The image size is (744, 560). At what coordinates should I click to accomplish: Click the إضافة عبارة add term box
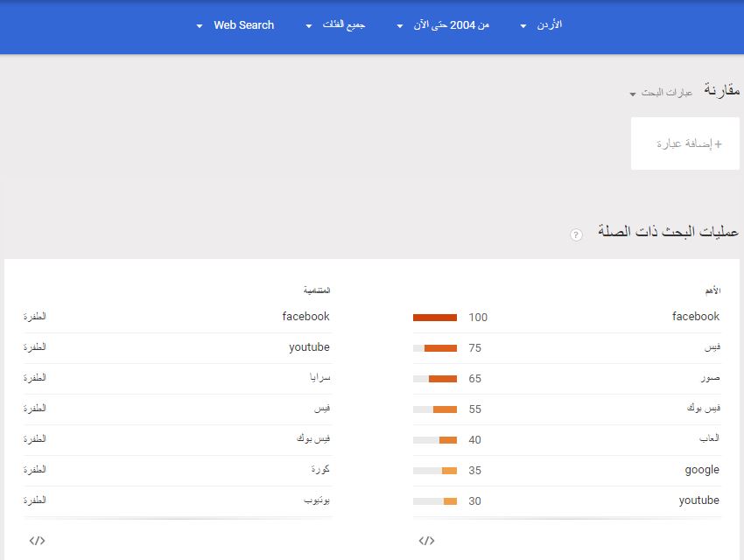(x=685, y=143)
